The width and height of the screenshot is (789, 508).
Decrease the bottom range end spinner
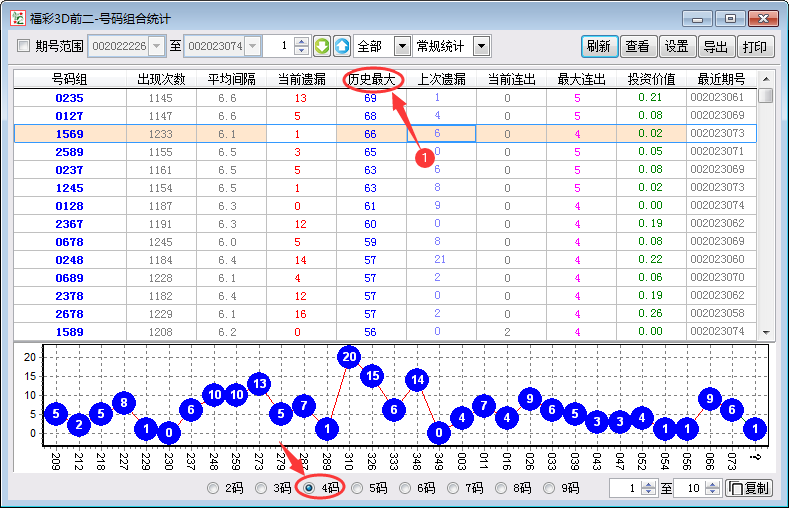click(713, 492)
